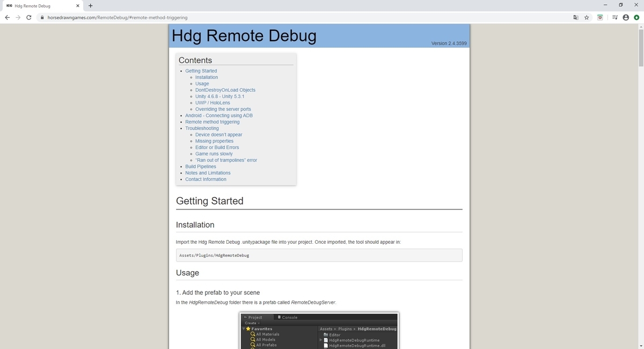The height and width of the screenshot is (349, 644).
Task: Click the Editor folder icon in screenshot
Action: (326, 335)
